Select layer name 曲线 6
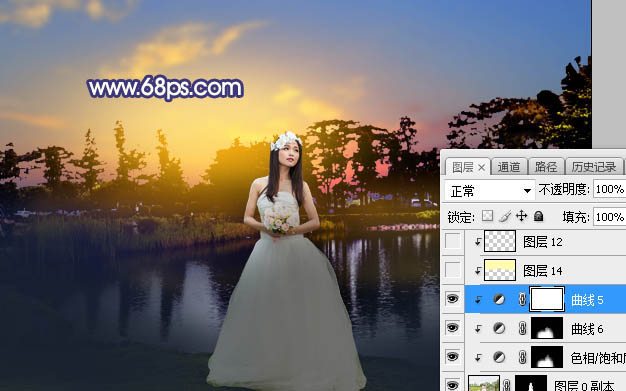The width and height of the screenshot is (626, 391). [x=587, y=329]
